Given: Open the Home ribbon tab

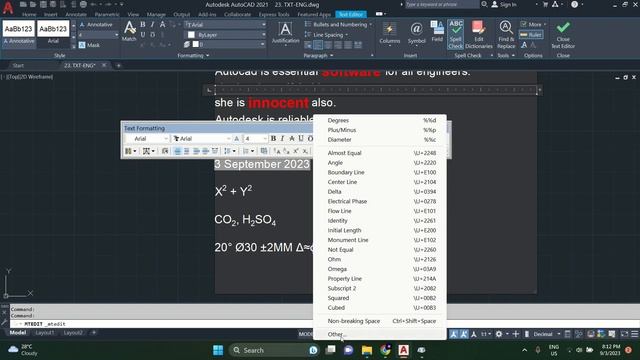Looking at the screenshot, I should click(29, 14).
